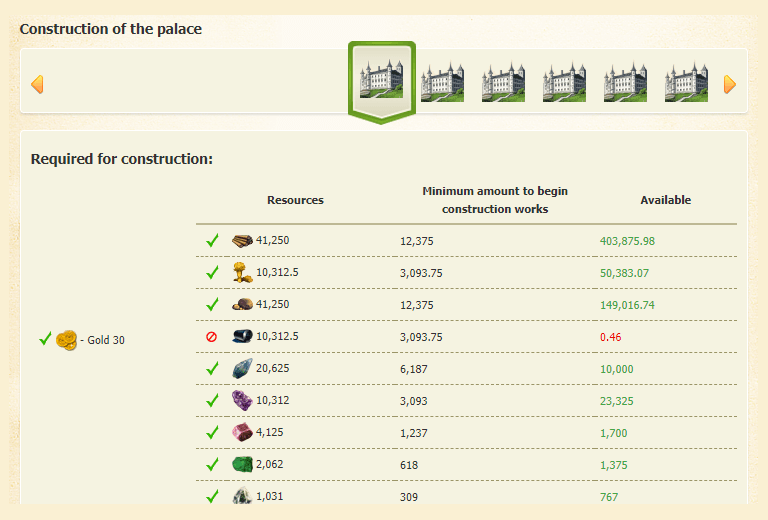Select the palace thumbnail beside the right arrow
Viewport: 768px width, 520px height.
686,82
